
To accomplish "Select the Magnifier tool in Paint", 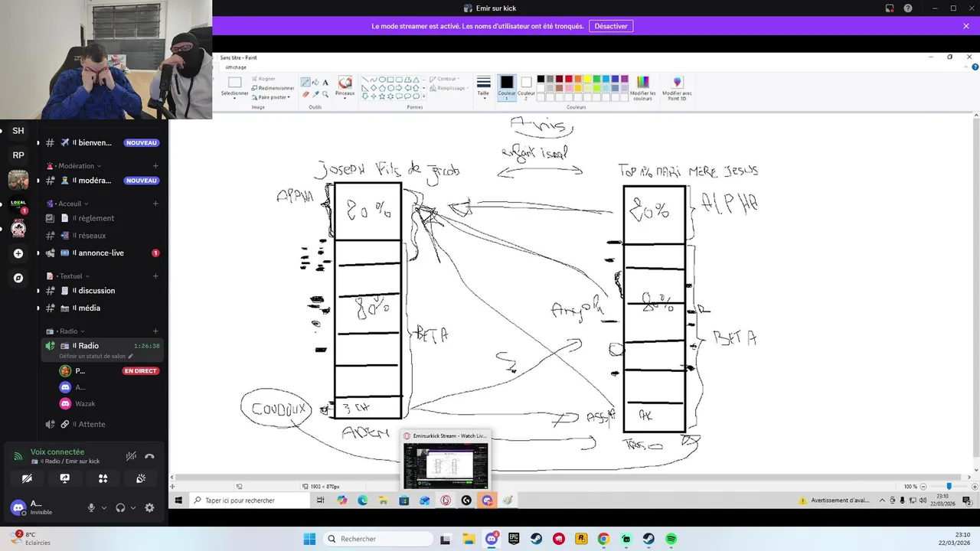I will (x=325, y=94).
